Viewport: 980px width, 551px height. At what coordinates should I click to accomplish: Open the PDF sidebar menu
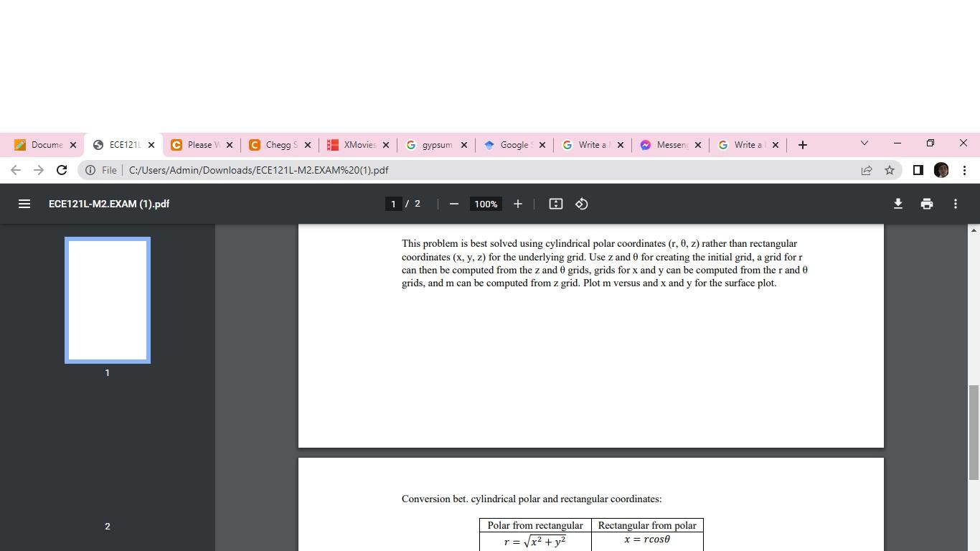point(24,204)
